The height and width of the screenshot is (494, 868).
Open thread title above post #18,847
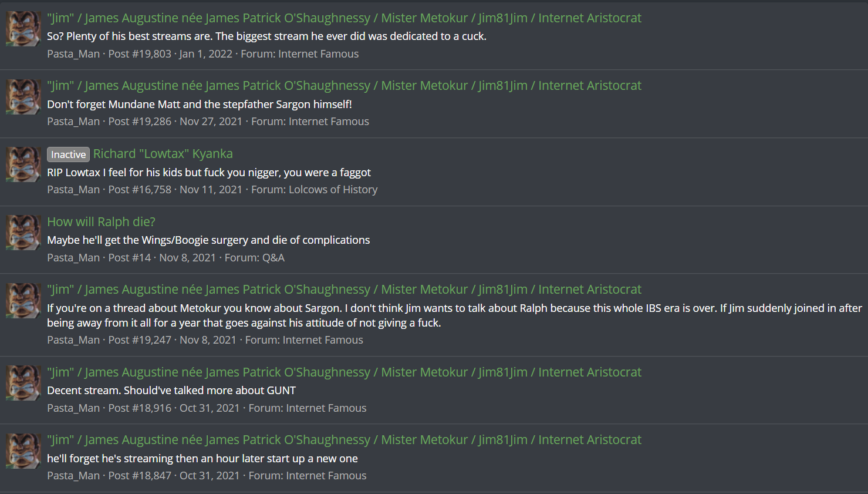pyautogui.click(x=344, y=440)
